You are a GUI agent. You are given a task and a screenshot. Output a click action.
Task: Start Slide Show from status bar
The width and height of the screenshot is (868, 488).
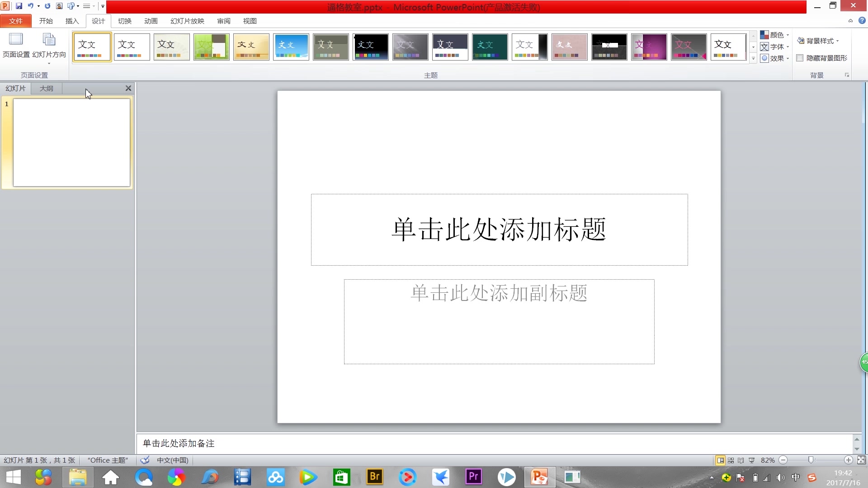(x=752, y=460)
